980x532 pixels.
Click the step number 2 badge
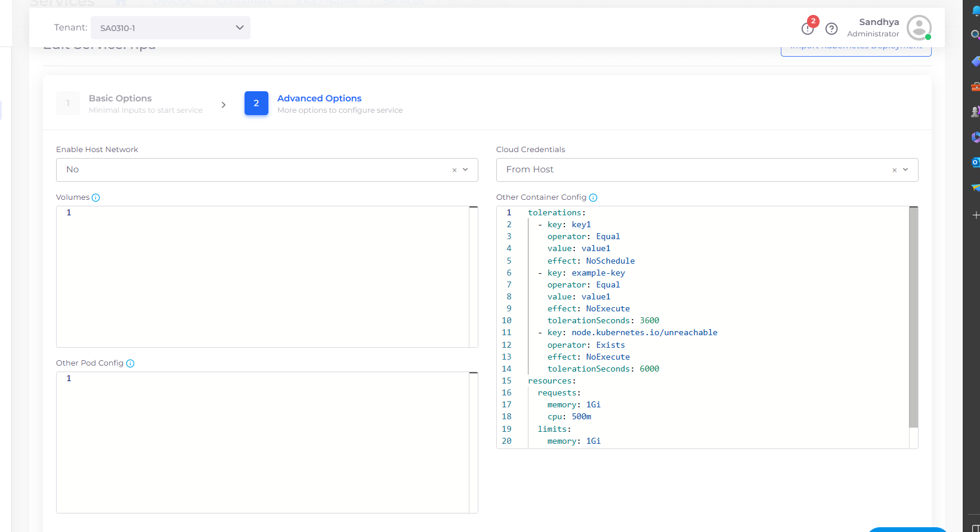coord(256,103)
